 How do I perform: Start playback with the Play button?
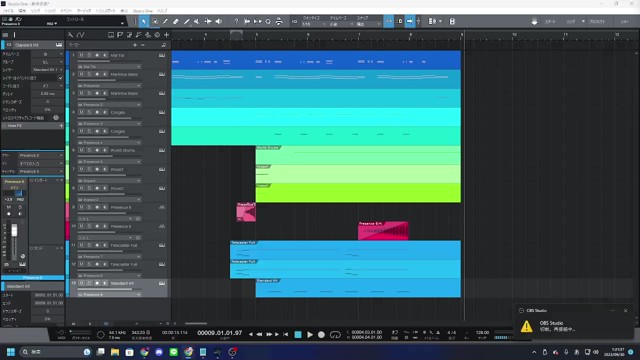[x=310, y=335]
